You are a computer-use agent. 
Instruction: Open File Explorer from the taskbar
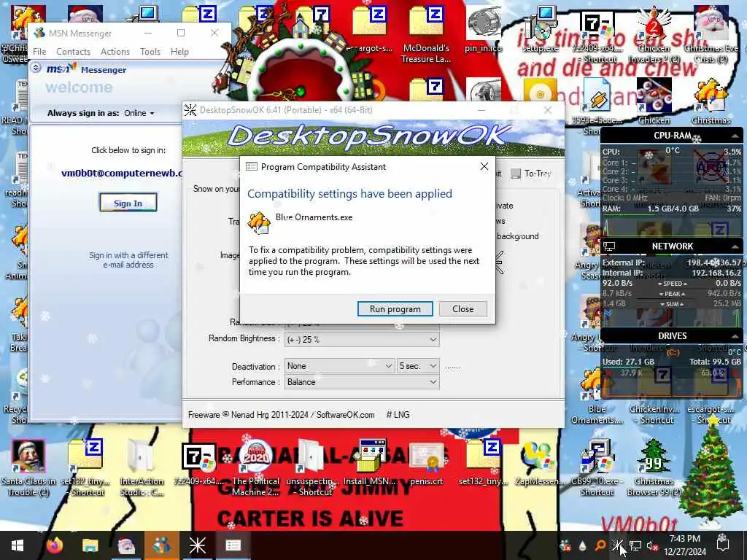pyautogui.click(x=90, y=545)
